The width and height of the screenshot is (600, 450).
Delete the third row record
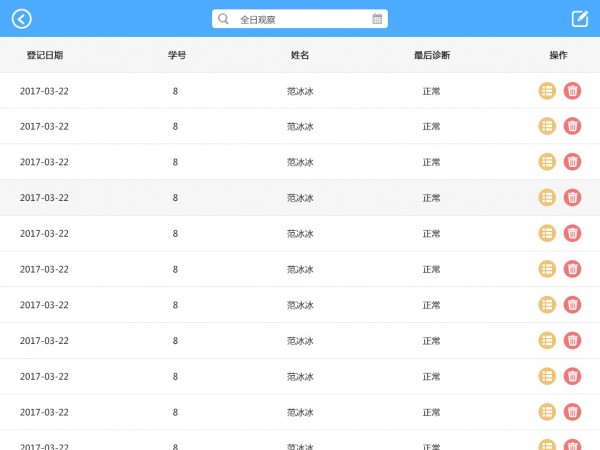tap(572, 162)
